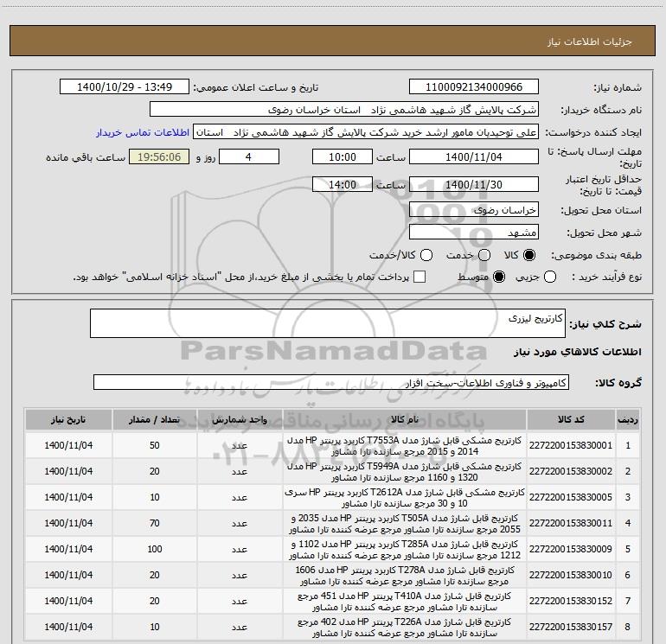666x644 pixels.
Task: Click the تعداد / مقدار column header
Action: [x=154, y=420]
